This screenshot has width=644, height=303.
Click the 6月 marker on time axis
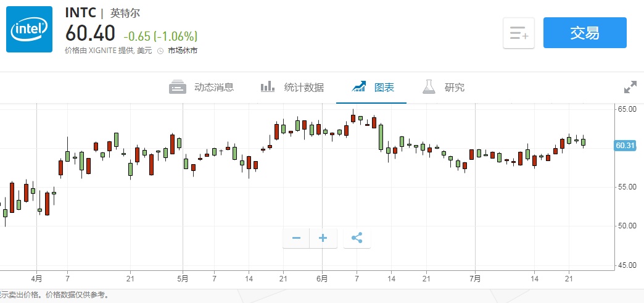click(321, 278)
